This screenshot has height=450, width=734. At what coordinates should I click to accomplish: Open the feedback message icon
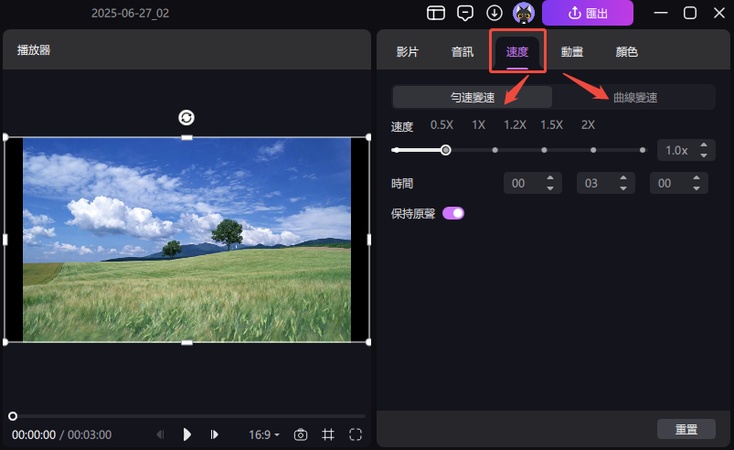465,13
